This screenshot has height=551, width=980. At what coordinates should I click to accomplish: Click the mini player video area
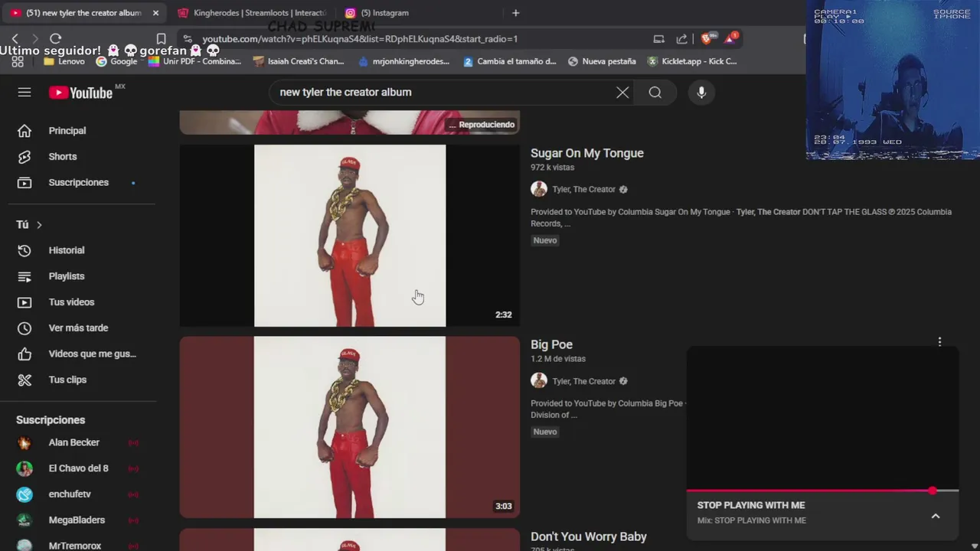point(822,417)
